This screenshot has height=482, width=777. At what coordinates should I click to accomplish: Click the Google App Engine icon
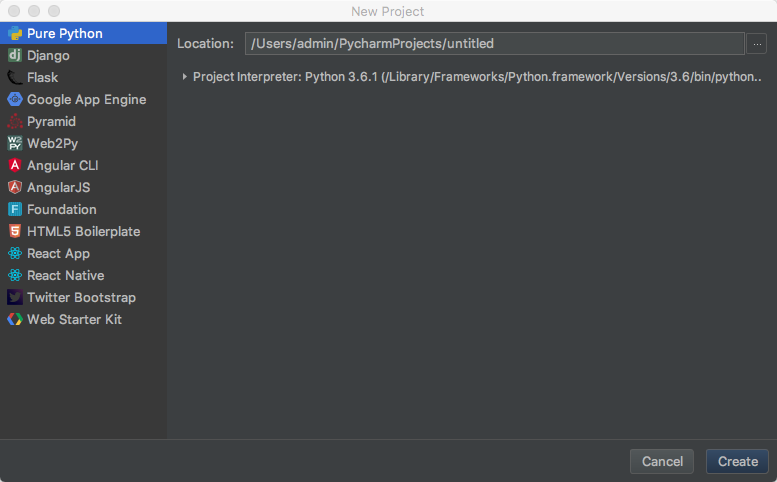click(x=15, y=99)
